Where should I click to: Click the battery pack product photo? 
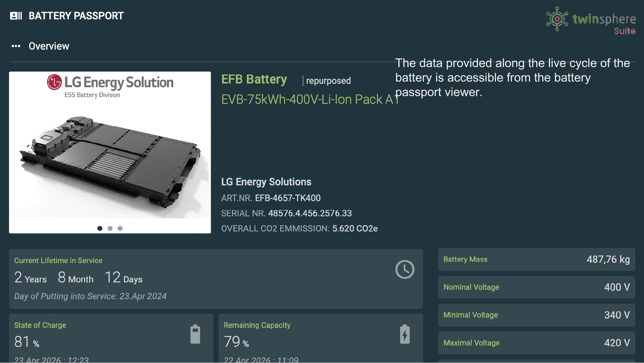(x=110, y=152)
